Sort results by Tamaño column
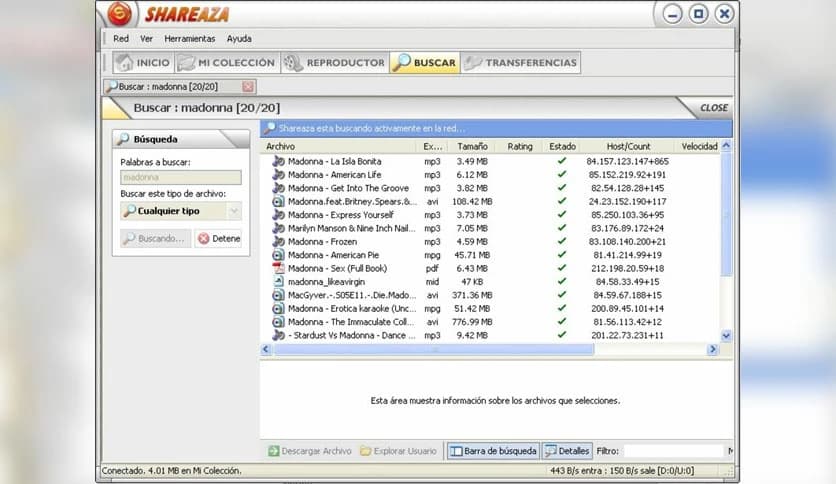Viewport: 836px width, 484px height. coord(472,146)
